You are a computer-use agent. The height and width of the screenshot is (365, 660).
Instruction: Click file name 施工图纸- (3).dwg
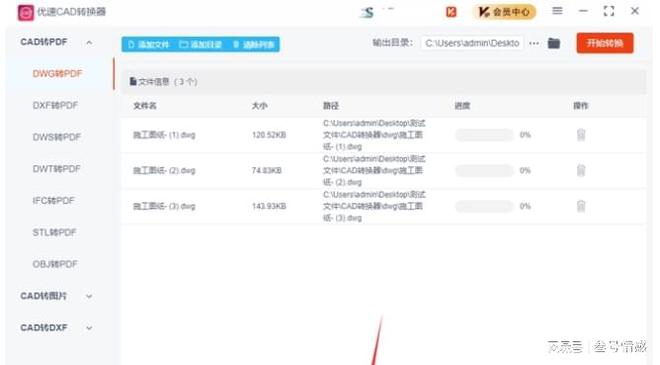[164, 206]
